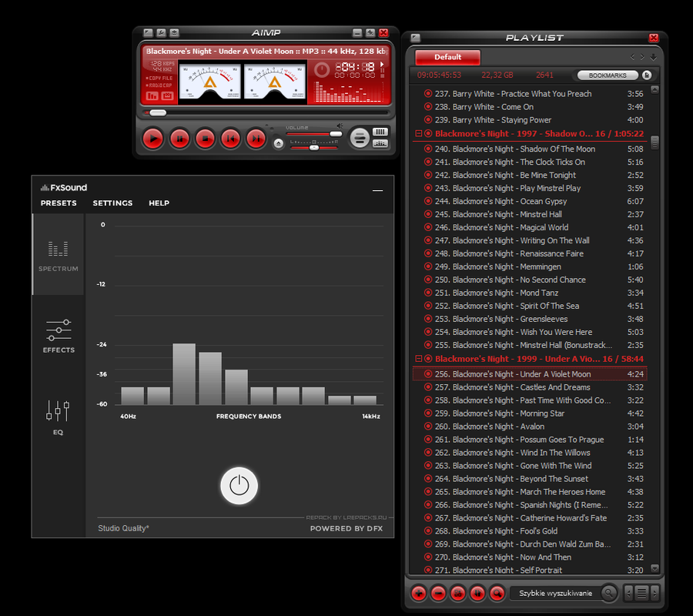Pause the track in AIMP player
The height and width of the screenshot is (616, 693).
coord(179,139)
